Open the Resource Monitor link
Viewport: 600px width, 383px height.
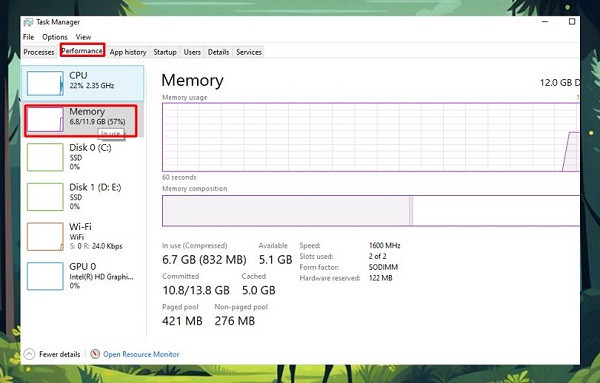pos(141,354)
